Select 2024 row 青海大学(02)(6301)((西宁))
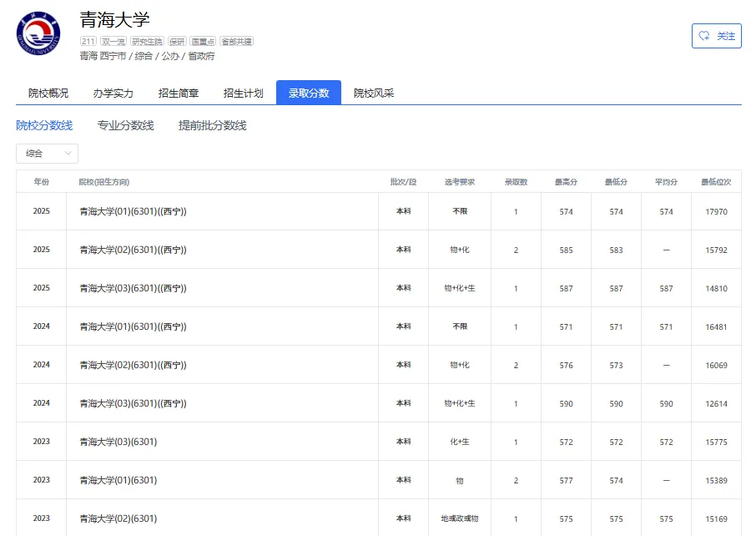Viewport: 756px width, 536px height. 379,365
